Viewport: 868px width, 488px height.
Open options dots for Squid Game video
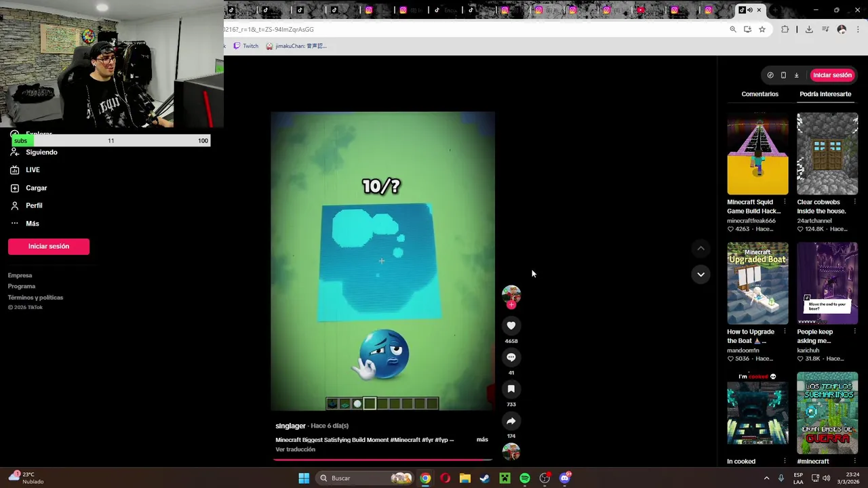(785, 202)
